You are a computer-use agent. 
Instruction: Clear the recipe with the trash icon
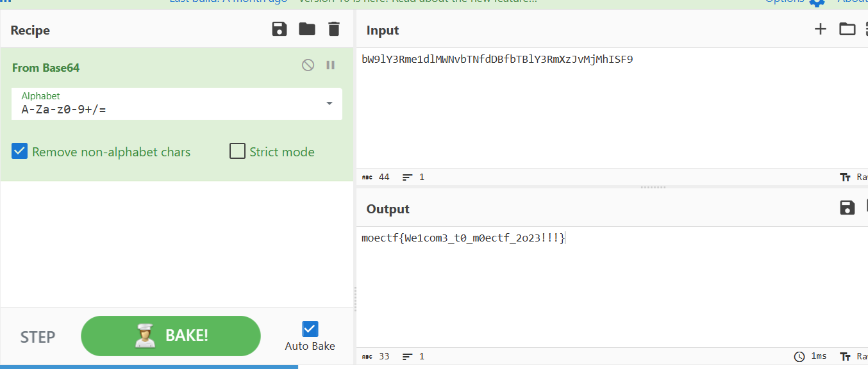click(333, 29)
